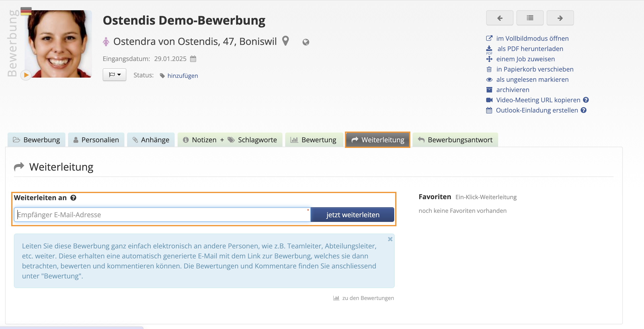Click the video camera icon

tap(489, 100)
